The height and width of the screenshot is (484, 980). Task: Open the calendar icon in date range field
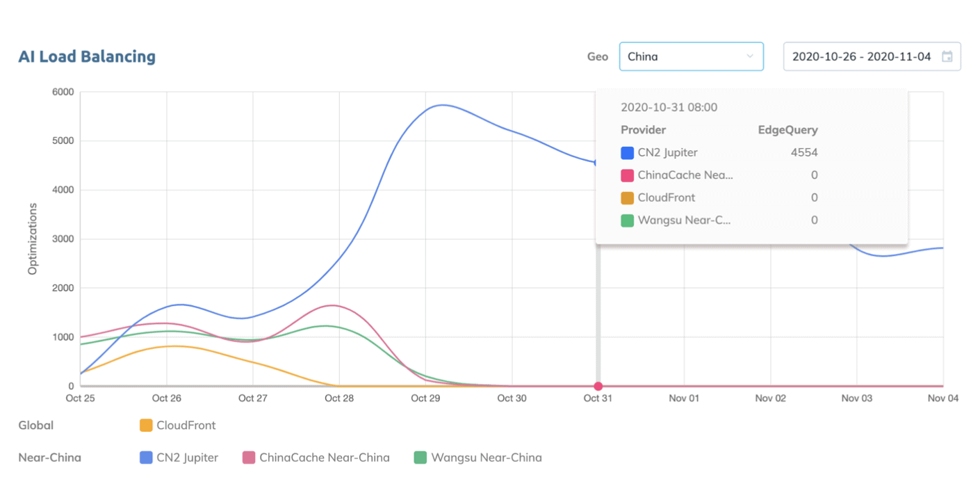947,57
